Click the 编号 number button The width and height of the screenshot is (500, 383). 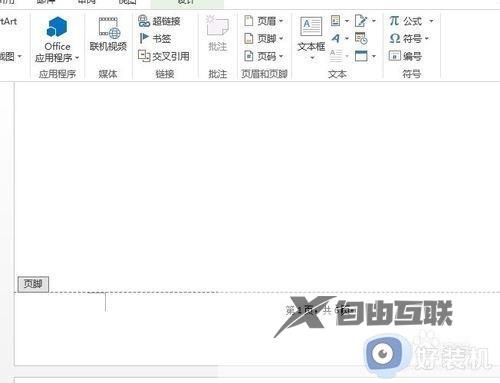(405, 56)
